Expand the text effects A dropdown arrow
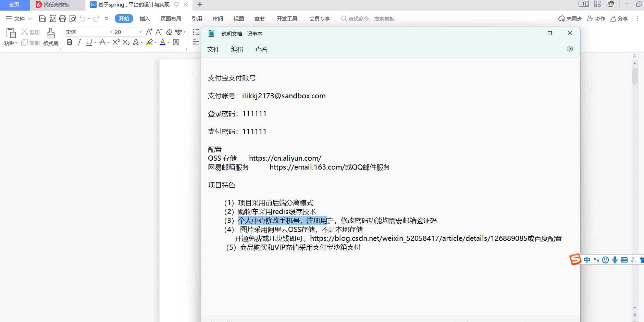The width and height of the screenshot is (644, 322). click(142, 42)
